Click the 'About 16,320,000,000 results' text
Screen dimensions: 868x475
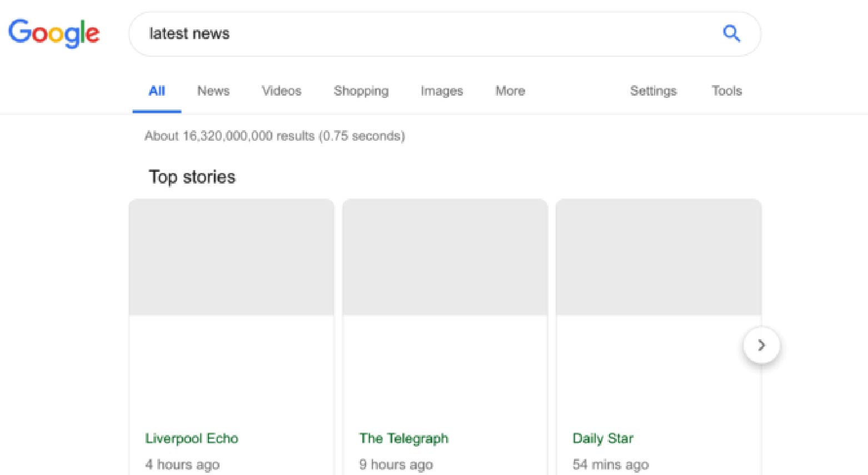tap(230, 136)
